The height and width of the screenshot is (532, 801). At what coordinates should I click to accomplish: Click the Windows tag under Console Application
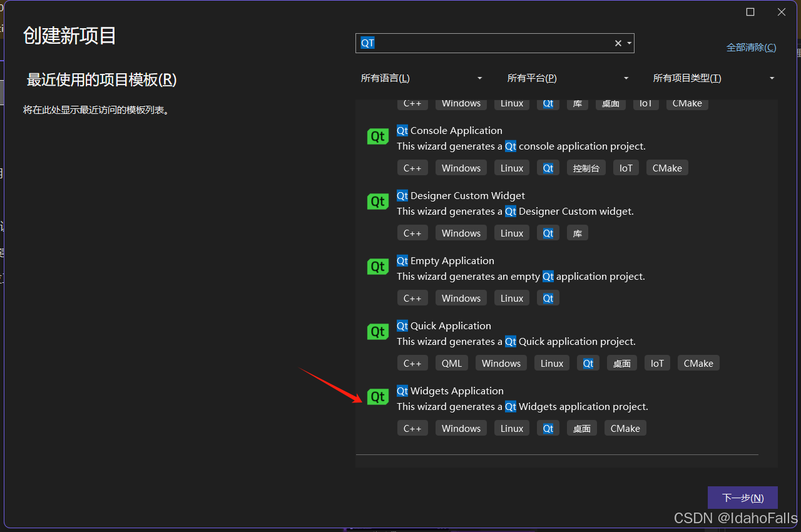(x=461, y=168)
